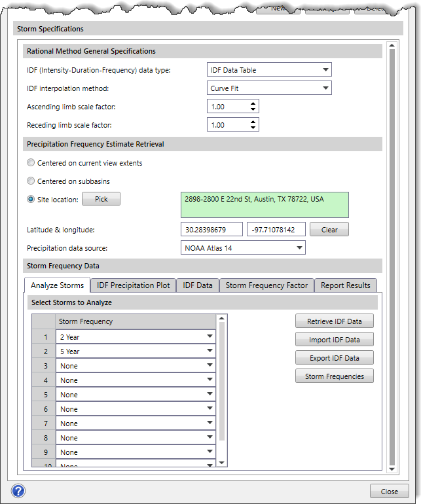This screenshot has height=504, width=421.
Task: Click the Pick site location button
Action: tap(101, 199)
